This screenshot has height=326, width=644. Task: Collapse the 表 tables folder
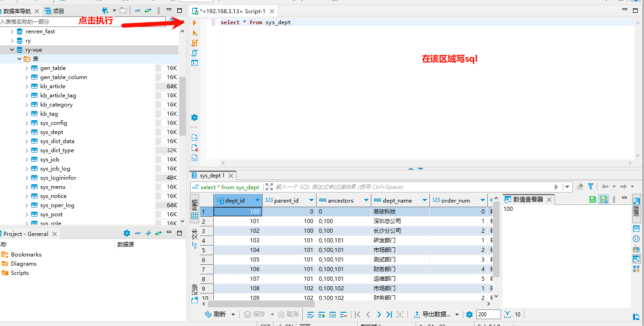[19, 59]
